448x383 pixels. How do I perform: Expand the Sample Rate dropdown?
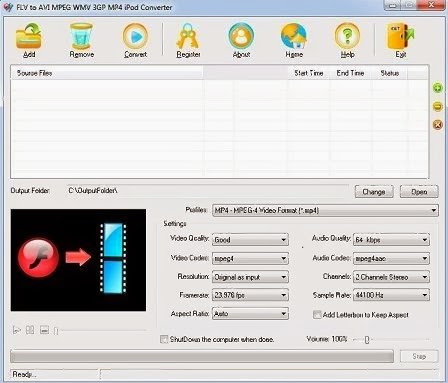(391, 295)
